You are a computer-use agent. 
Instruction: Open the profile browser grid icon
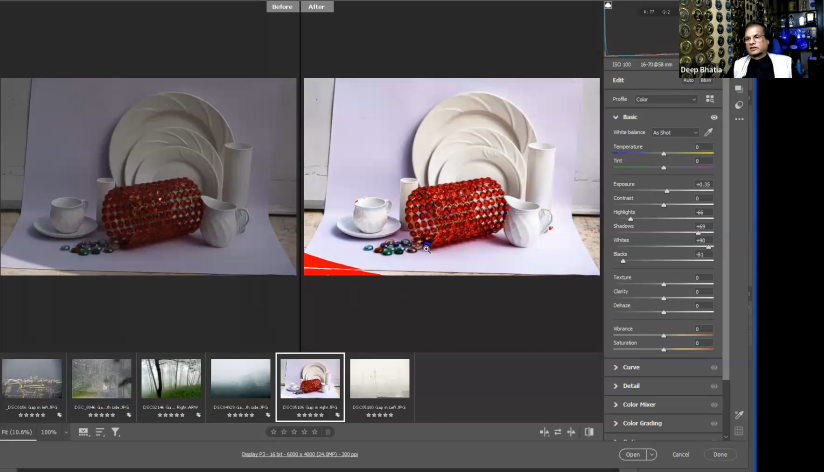(x=710, y=99)
